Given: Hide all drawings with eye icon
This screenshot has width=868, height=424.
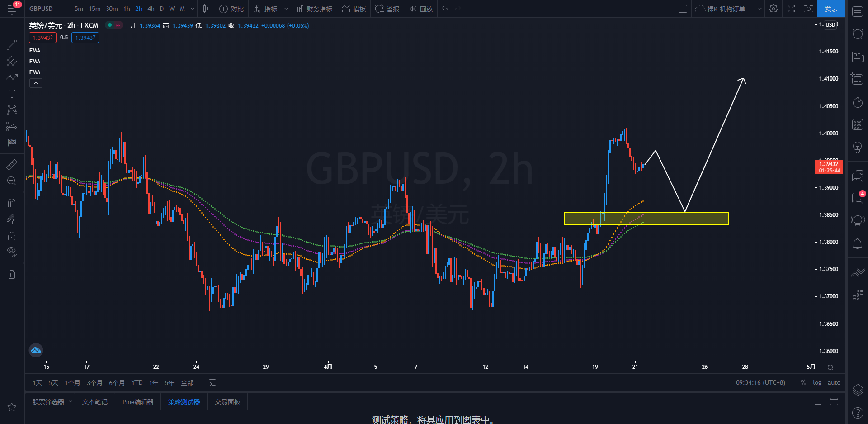Looking at the screenshot, I should 12,252.
